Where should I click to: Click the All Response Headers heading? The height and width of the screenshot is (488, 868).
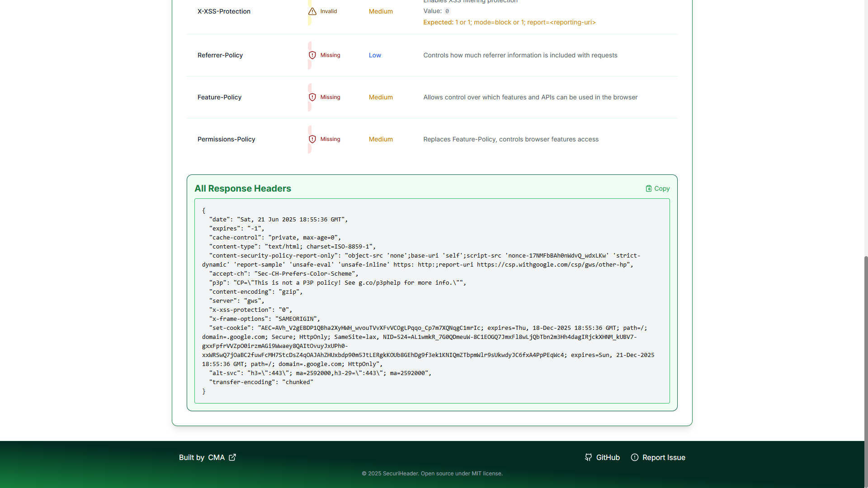coord(243,188)
